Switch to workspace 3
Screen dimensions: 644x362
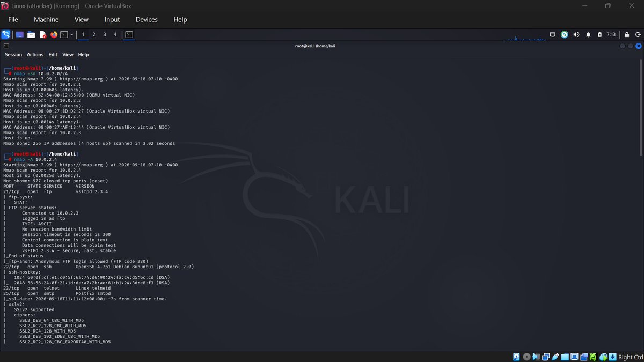[x=105, y=34]
